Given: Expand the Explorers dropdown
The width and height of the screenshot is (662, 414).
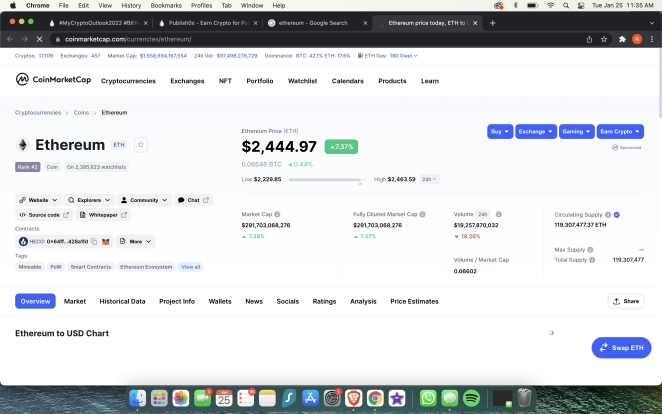Looking at the screenshot, I should coord(89,200).
